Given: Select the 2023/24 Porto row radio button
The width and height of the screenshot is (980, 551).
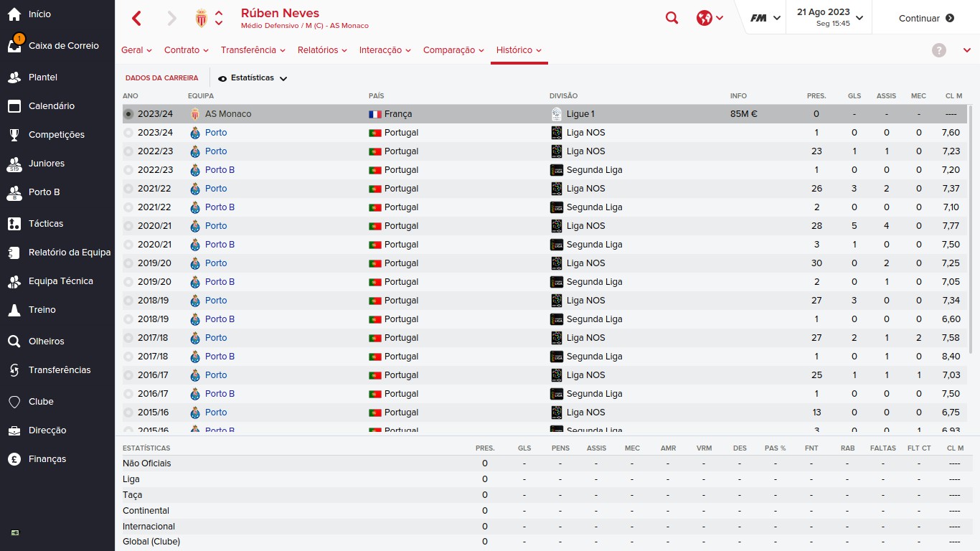Looking at the screenshot, I should (x=128, y=133).
